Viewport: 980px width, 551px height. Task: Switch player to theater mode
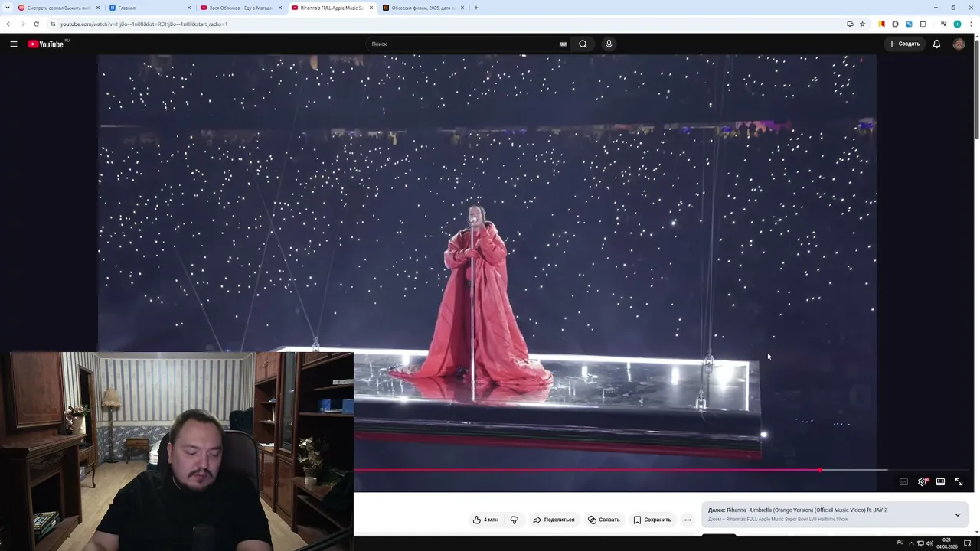(x=940, y=482)
